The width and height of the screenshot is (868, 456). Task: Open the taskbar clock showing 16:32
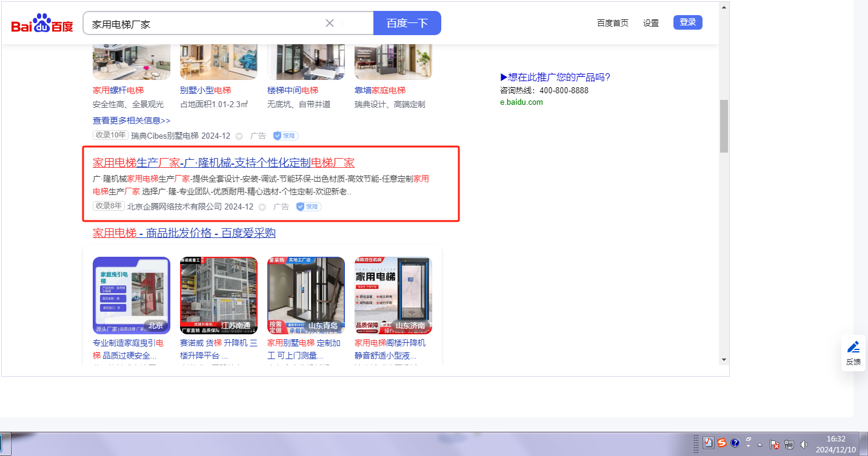coord(835,444)
